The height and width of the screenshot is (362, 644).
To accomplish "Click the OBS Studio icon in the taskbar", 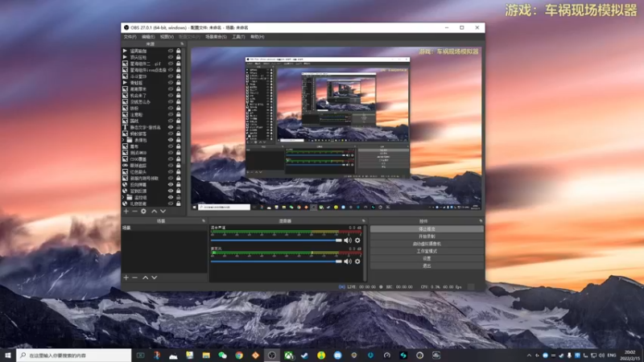I will tap(272, 355).
